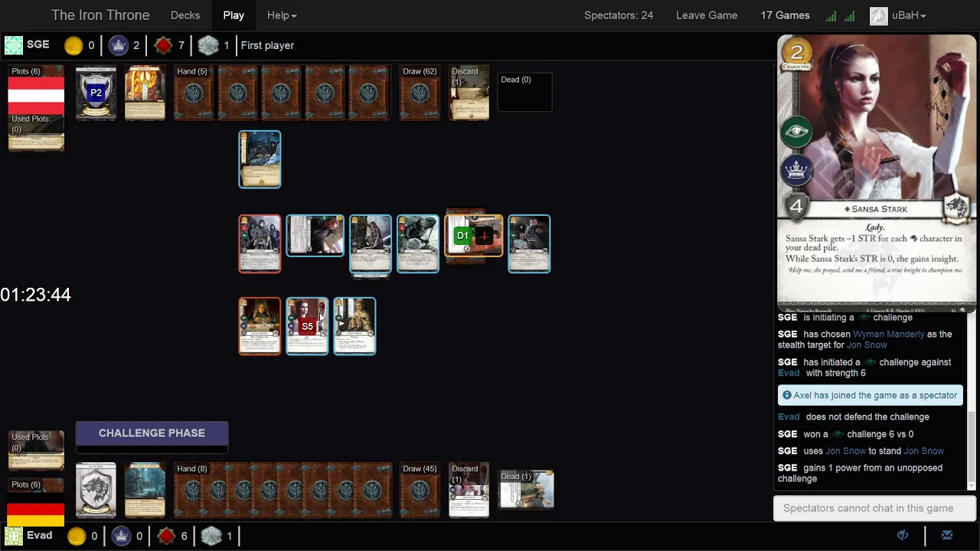Click SGE's gold coin icon
This screenshot has height=551, width=980.
click(73, 45)
